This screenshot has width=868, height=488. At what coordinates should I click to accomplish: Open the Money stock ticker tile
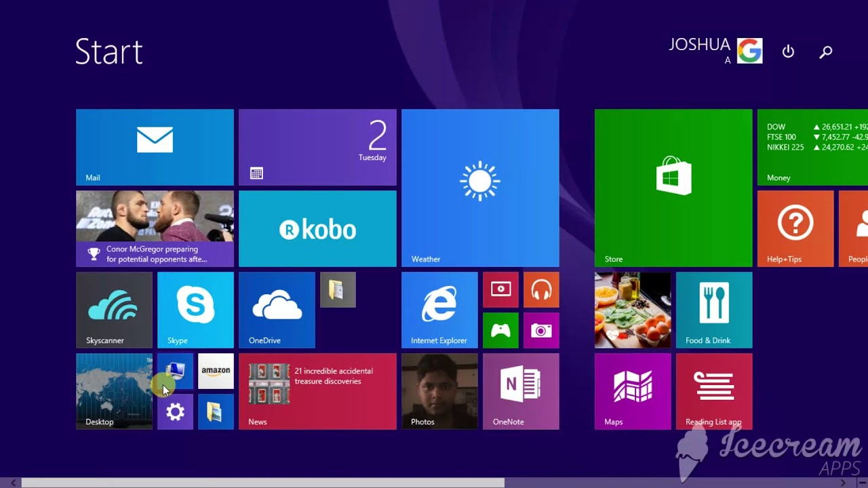(x=812, y=147)
